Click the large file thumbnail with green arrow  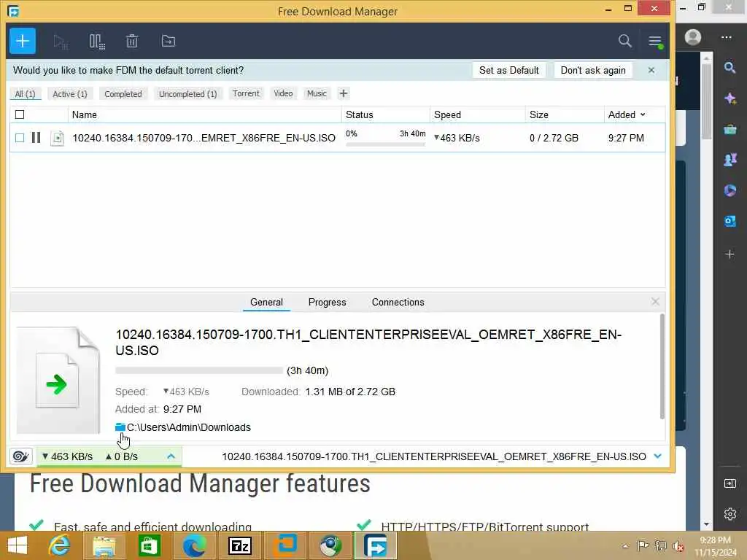[58, 380]
